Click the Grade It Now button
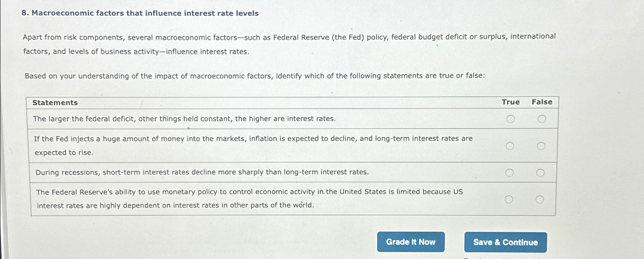The width and height of the screenshot is (644, 259). click(411, 242)
